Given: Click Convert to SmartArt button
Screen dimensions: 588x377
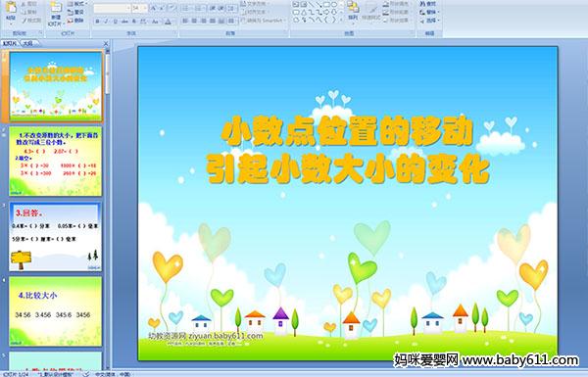Looking at the screenshot, I should click(x=263, y=21).
